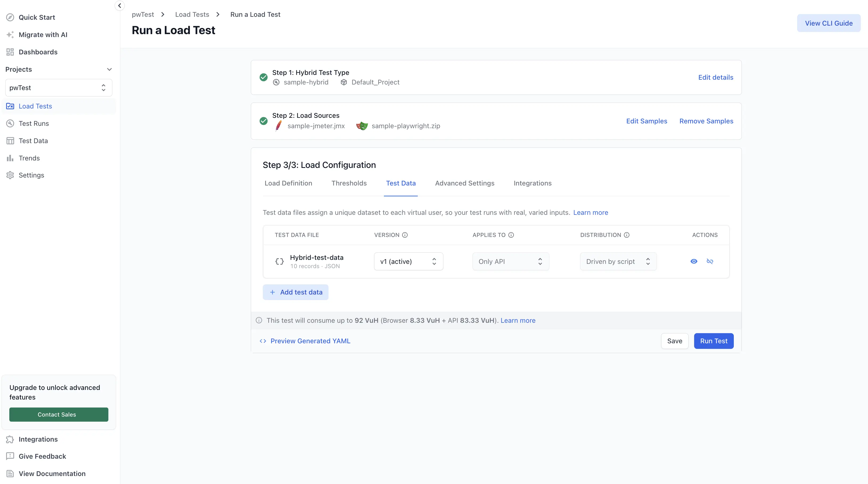This screenshot has height=484, width=868.
Task: Click the Test Runs icon in the sidebar
Action: tap(10, 123)
